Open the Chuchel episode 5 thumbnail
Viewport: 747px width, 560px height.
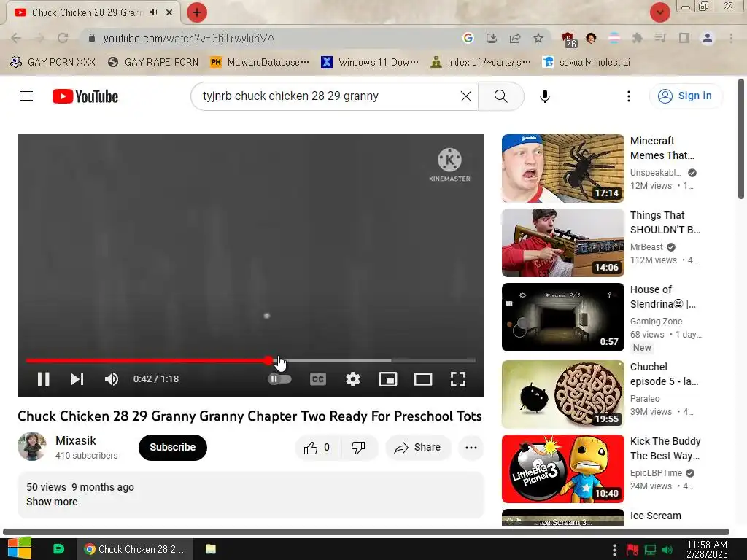562,394
